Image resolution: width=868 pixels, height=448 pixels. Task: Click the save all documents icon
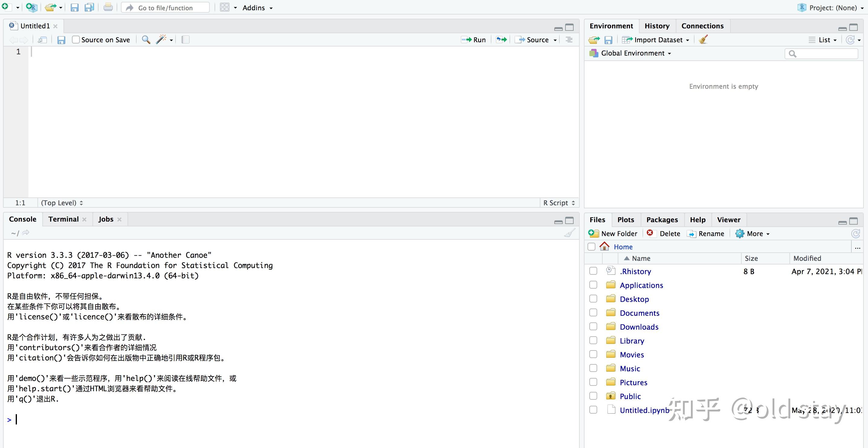(x=89, y=8)
